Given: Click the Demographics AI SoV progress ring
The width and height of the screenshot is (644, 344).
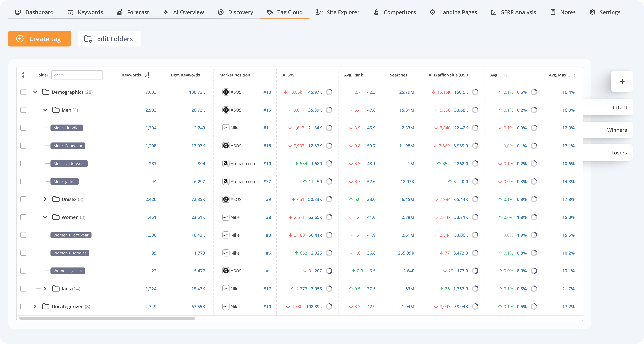Looking at the screenshot, I should tap(329, 92).
